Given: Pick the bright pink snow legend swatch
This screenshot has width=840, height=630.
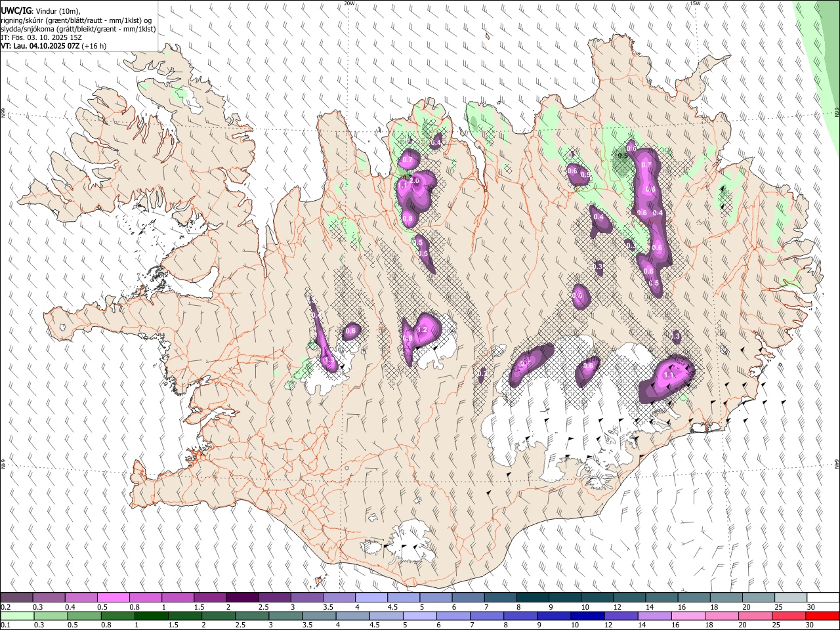Looking at the screenshot, I should 113,598.
